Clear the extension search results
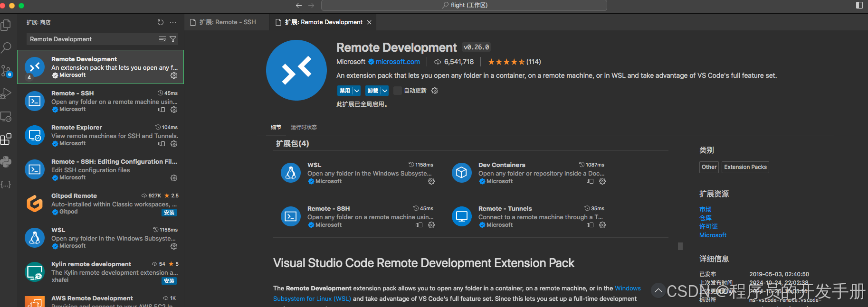Viewport: 868px width, 307px height. tap(162, 39)
